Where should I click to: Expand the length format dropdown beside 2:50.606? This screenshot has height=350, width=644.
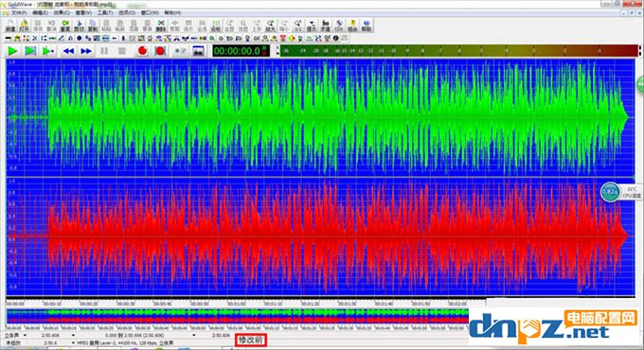pyautogui.click(x=73, y=335)
